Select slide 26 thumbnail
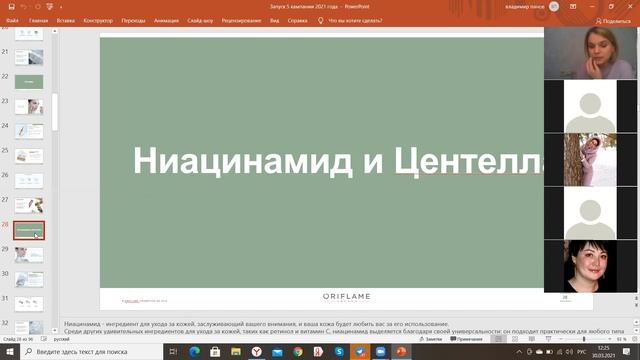 coord(29,180)
